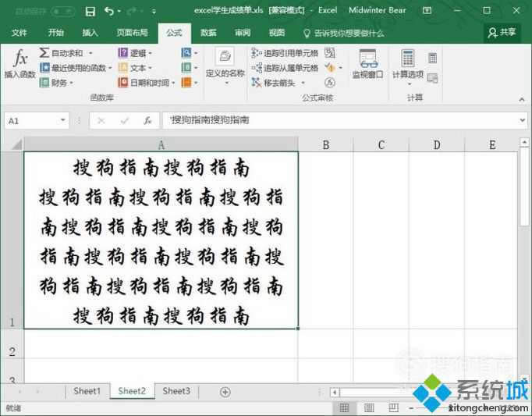Open the Financial functions menu

[56, 83]
